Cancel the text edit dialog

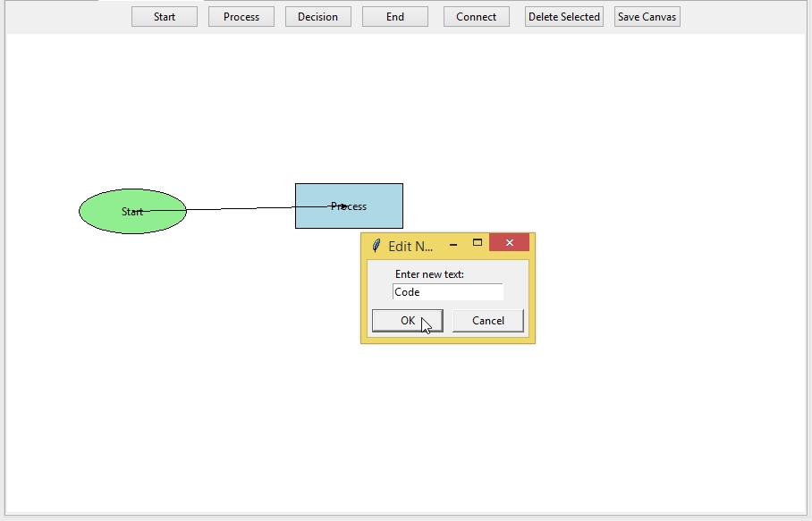488,321
